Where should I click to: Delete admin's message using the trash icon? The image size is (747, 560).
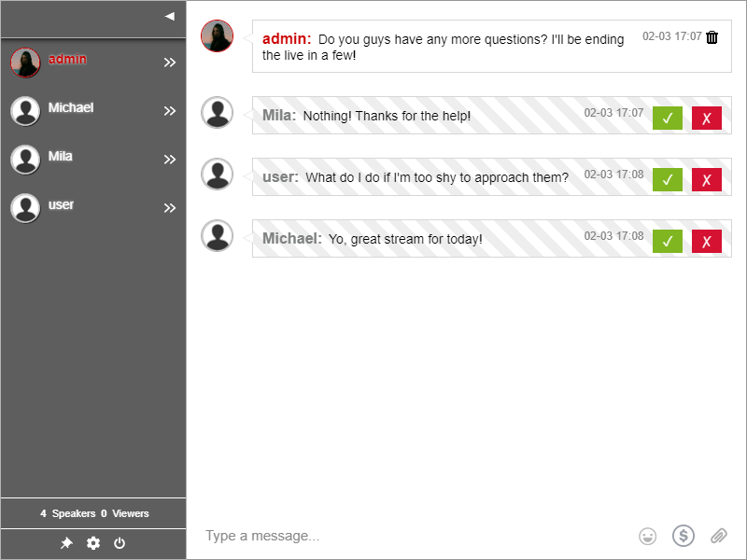coord(712,36)
